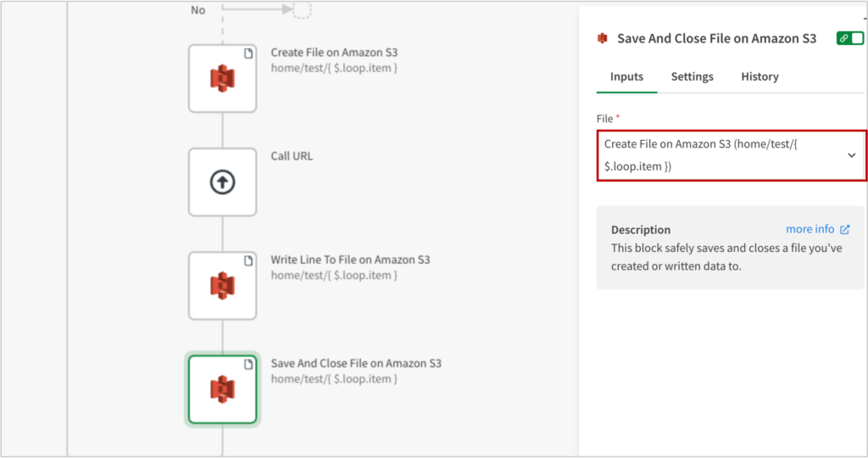
Task: Toggle the green block enable switch
Action: coord(849,38)
